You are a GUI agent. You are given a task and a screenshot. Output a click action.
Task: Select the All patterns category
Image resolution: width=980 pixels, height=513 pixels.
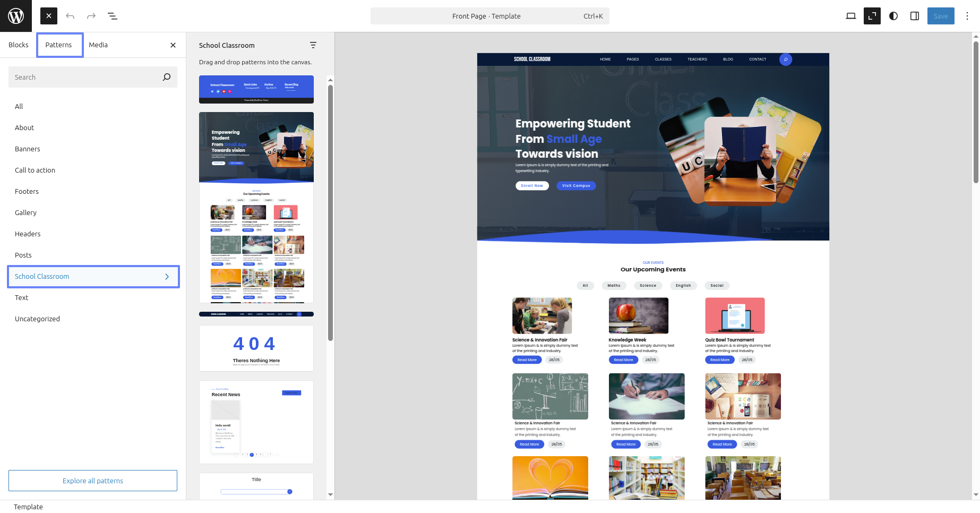tap(93, 106)
